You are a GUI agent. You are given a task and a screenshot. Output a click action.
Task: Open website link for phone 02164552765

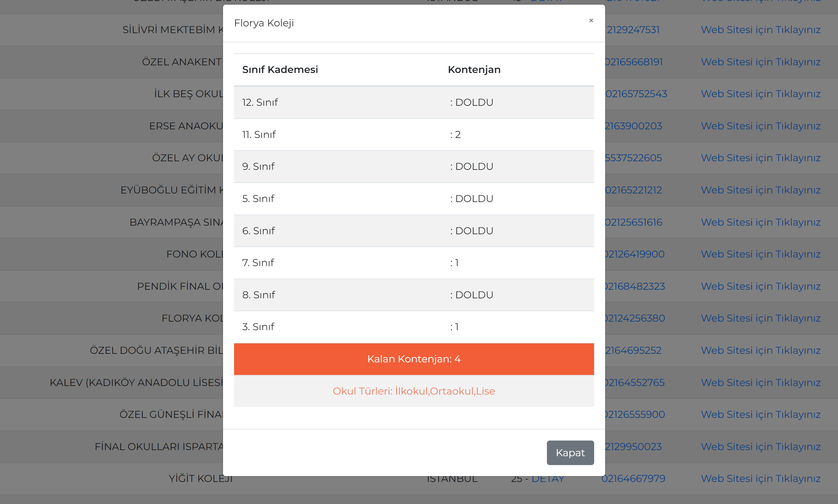point(760,382)
